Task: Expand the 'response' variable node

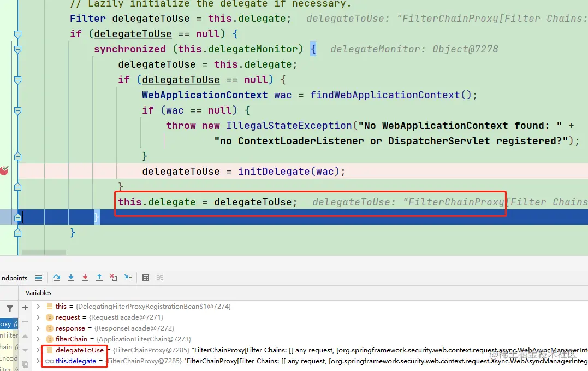Action: tap(38, 328)
